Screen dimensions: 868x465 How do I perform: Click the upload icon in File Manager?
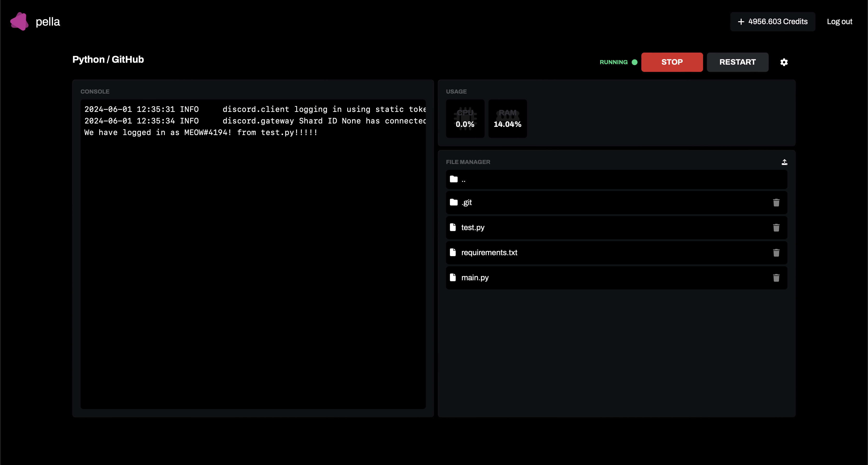tap(785, 162)
